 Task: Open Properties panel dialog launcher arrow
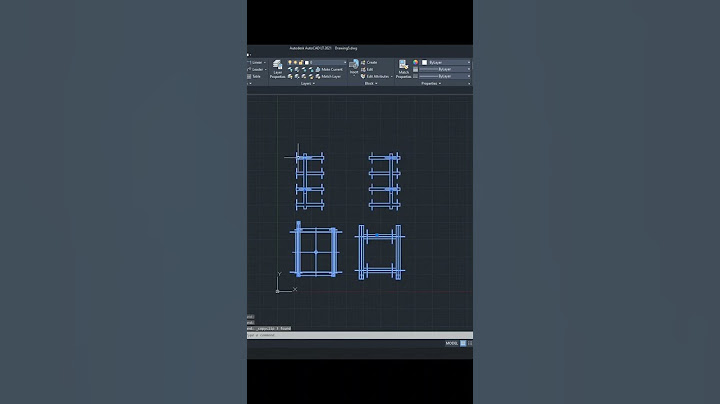469,84
